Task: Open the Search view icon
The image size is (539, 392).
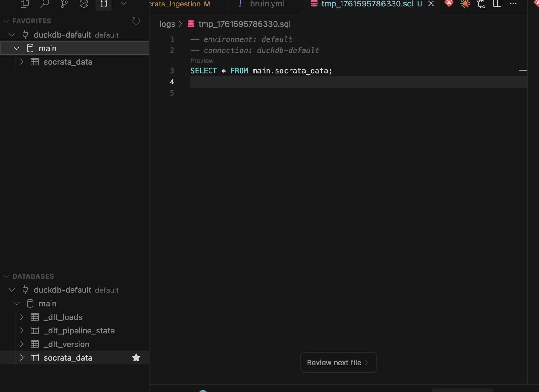Action: (45, 4)
